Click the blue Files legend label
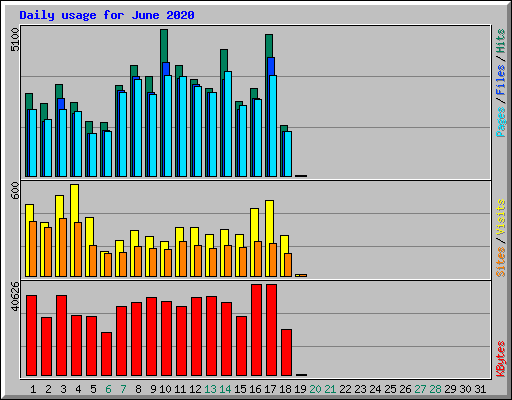 [501, 80]
